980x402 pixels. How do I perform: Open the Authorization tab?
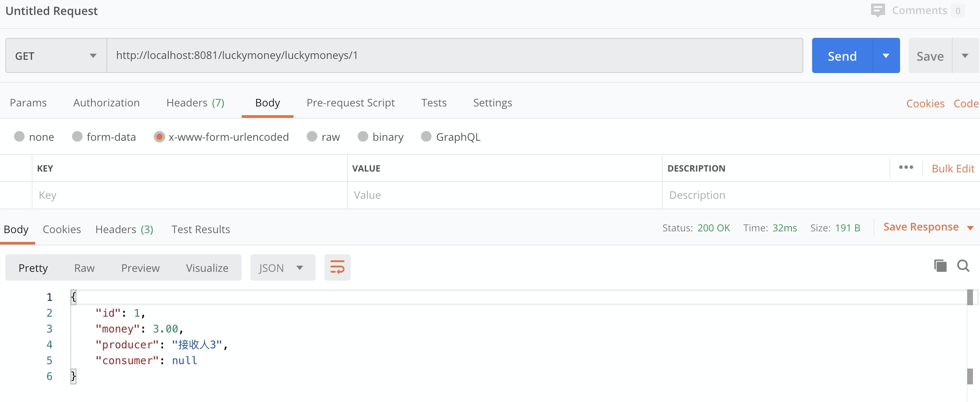point(106,102)
